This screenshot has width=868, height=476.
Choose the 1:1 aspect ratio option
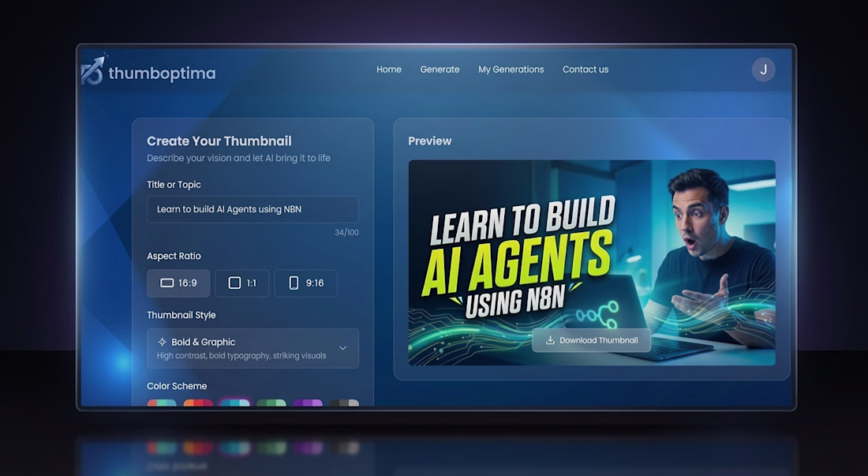tap(242, 283)
